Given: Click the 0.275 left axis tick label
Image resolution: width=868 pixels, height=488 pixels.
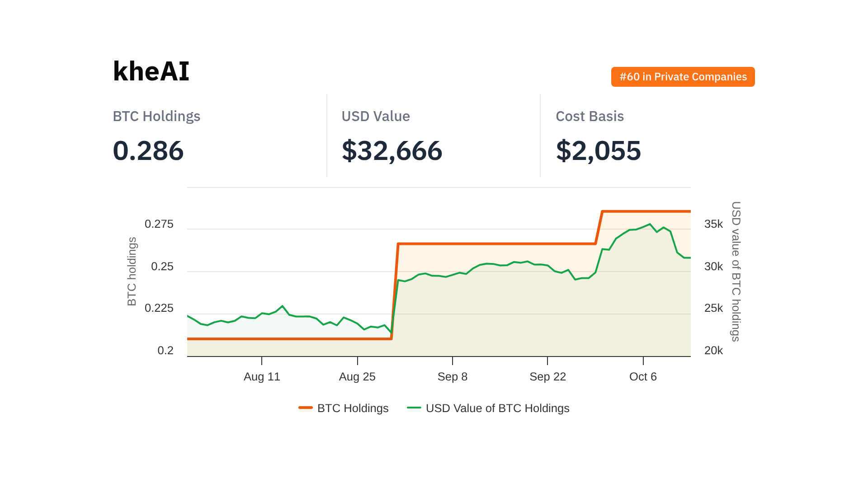Looking at the screenshot, I should pos(159,224).
